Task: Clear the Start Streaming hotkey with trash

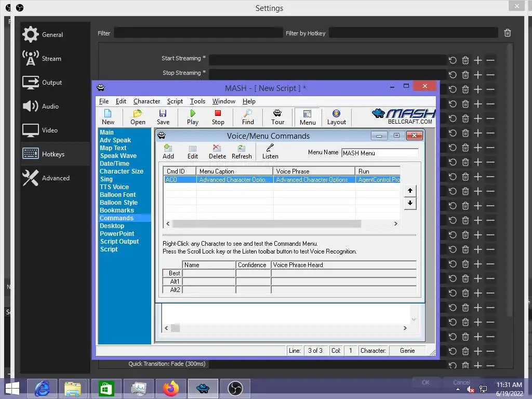Action: 465,60
